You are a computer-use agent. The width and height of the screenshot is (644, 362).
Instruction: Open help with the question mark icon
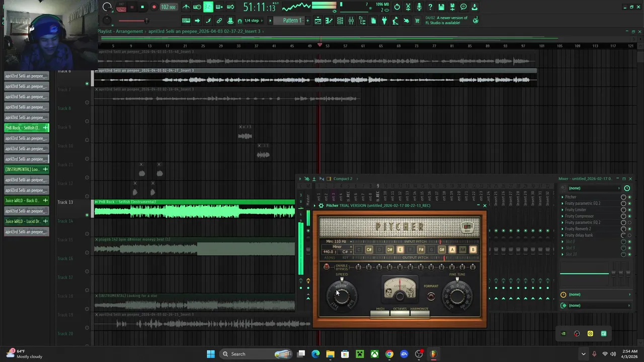(x=430, y=7)
